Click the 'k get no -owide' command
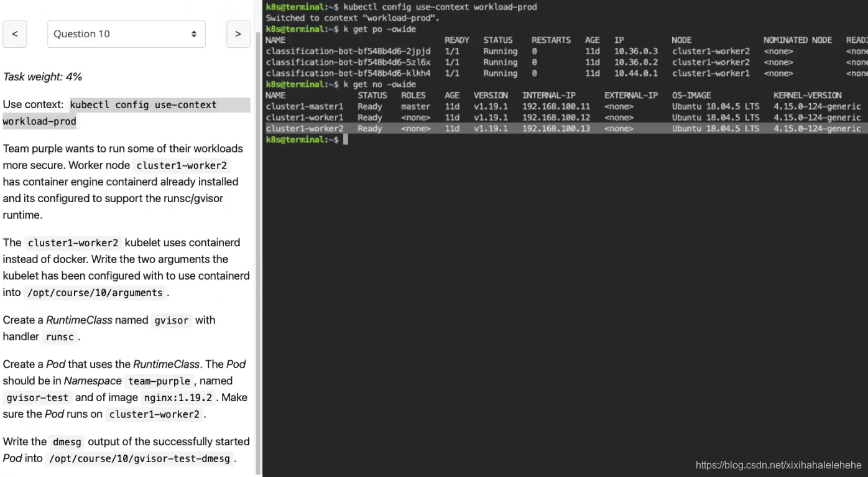 (x=379, y=84)
